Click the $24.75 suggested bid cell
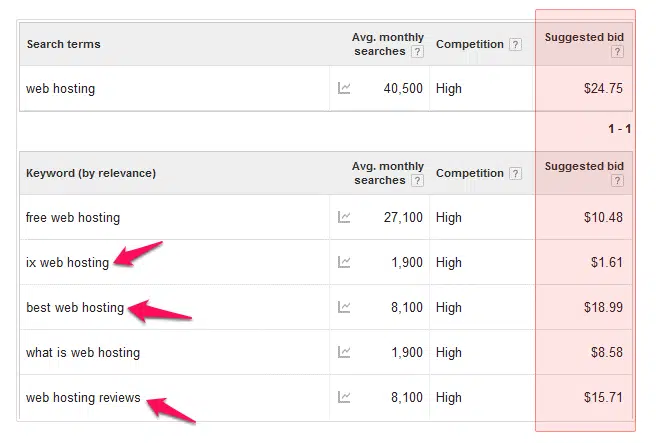 click(603, 88)
